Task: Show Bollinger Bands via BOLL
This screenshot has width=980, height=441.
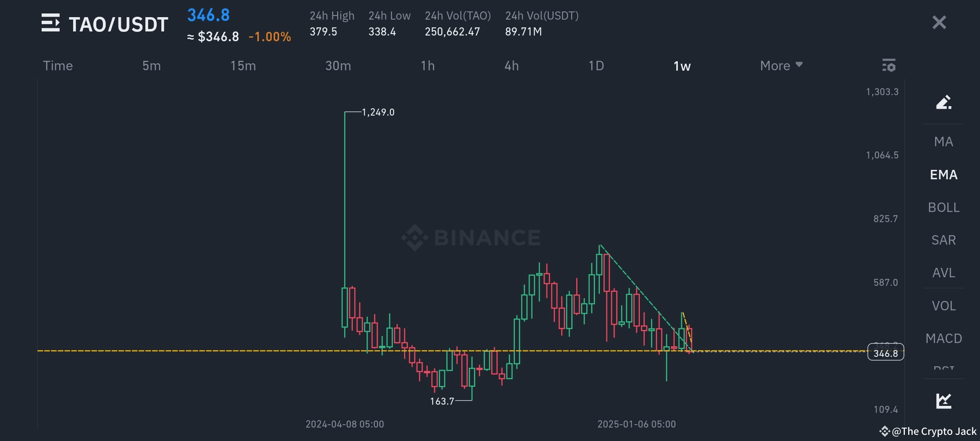Action: tap(944, 207)
